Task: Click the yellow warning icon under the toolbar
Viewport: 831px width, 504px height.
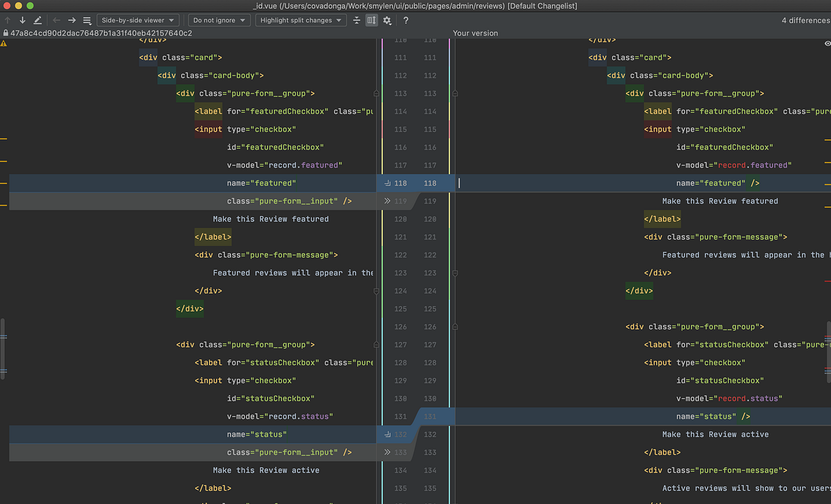Action: click(3, 42)
